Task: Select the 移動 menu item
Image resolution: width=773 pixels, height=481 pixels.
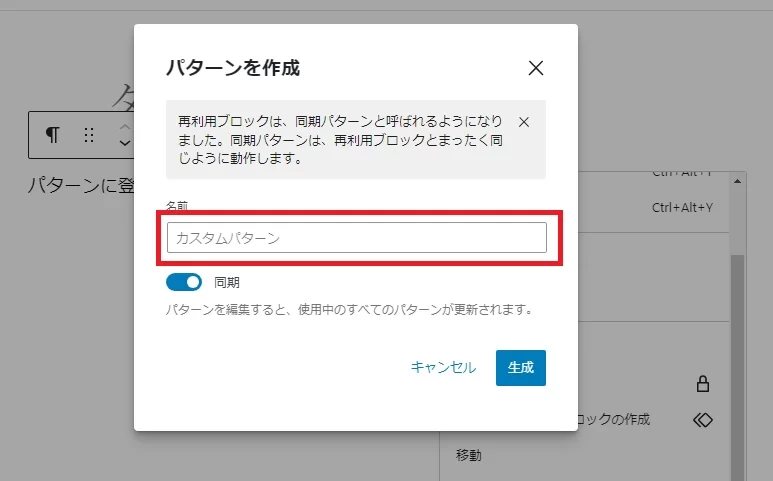Action: (x=468, y=455)
